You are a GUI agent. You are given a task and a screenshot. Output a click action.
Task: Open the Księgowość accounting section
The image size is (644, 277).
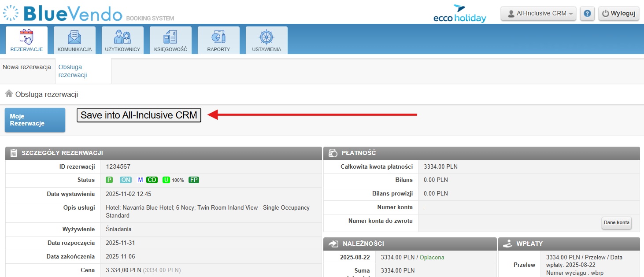coord(170,40)
